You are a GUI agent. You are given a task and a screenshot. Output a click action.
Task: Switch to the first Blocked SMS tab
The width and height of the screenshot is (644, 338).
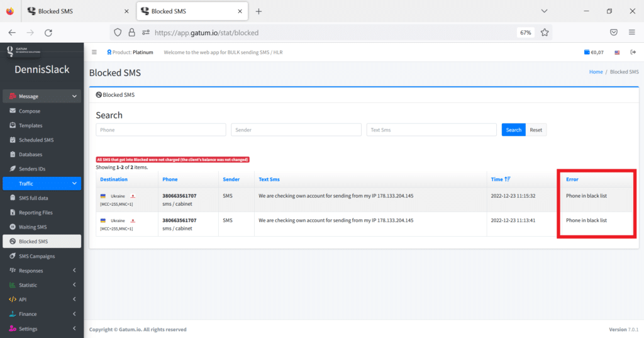[x=75, y=11]
